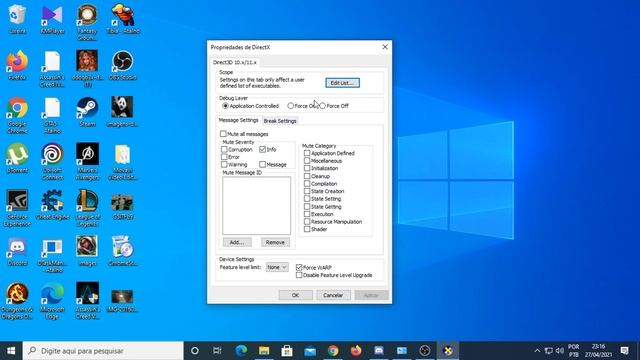Uncheck the Info severity checkbox
Screen dimensions: 640x360
pos(262,149)
